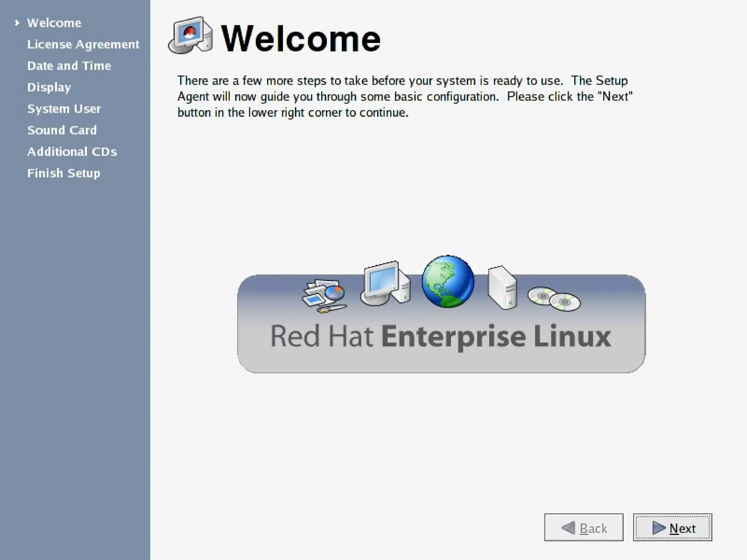The height and width of the screenshot is (560, 747).
Task: Select the Display step in sidebar
Action: [49, 87]
